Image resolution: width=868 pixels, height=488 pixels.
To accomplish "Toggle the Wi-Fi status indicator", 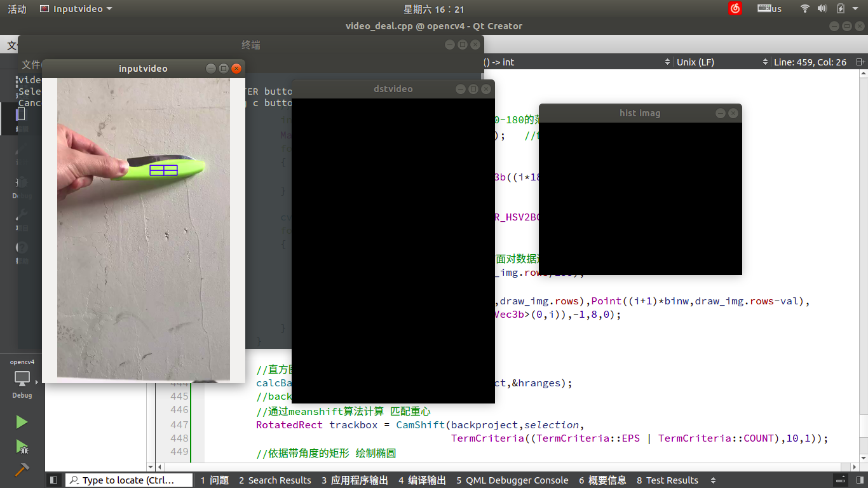I will tap(804, 8).
